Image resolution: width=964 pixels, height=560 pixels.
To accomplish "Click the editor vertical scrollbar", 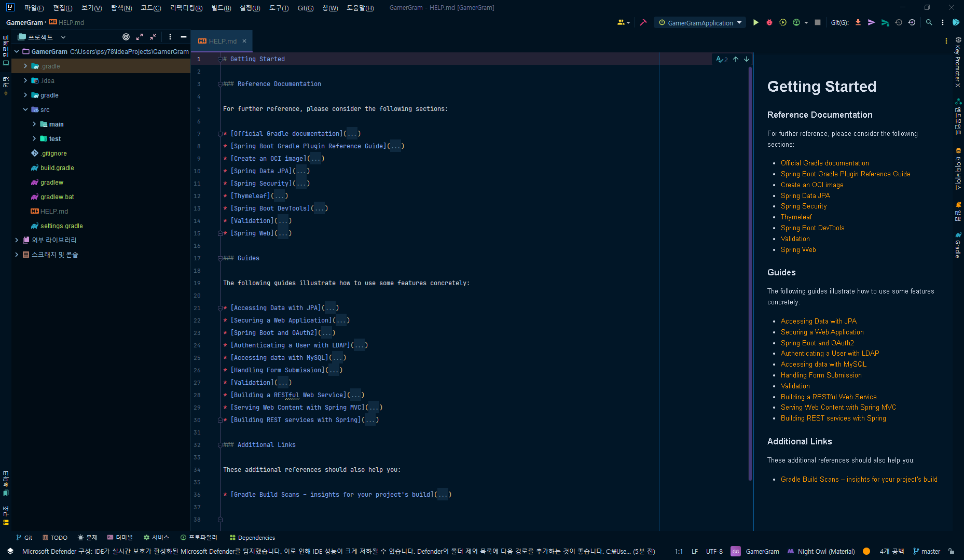I will pos(750,273).
